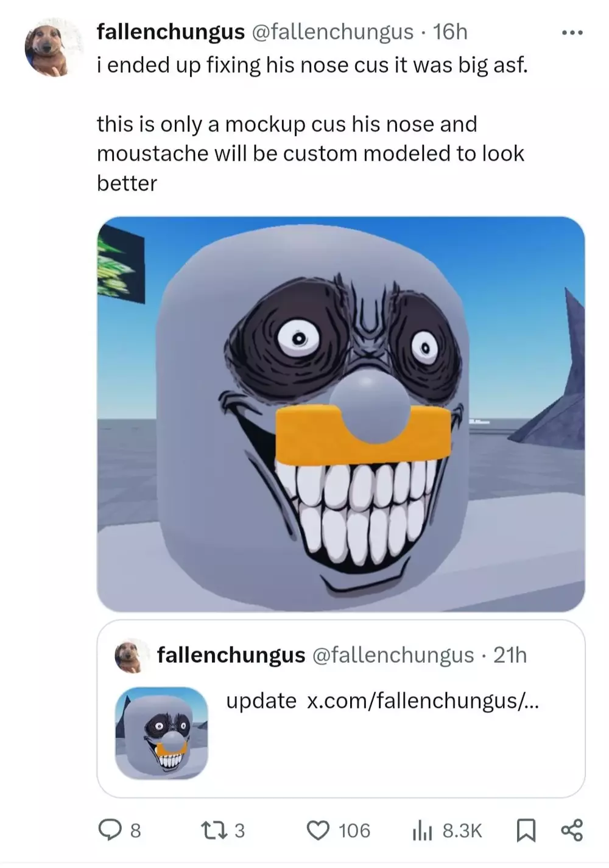Viewport: 609px width, 868px height.
Task: Click the 8.3K views count
Action: (x=462, y=830)
